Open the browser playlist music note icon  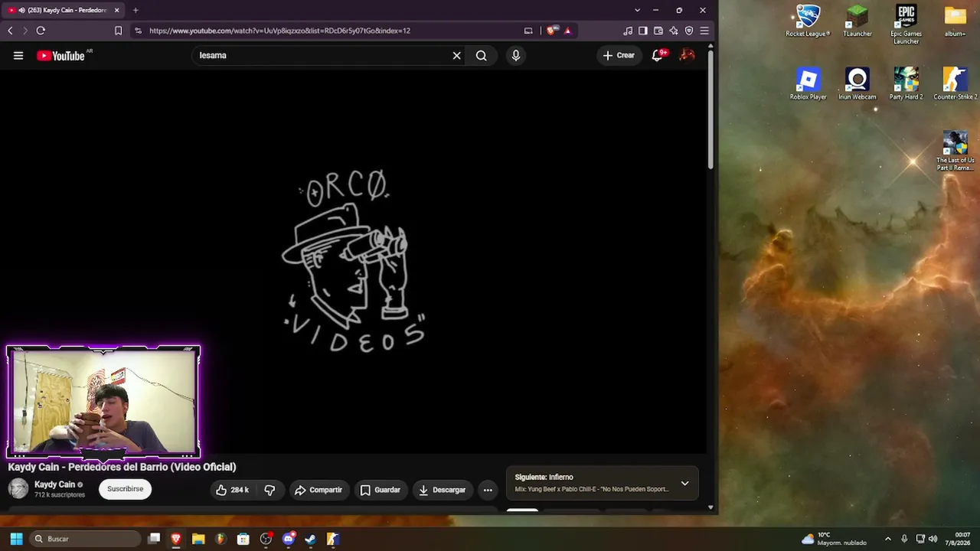[628, 31]
